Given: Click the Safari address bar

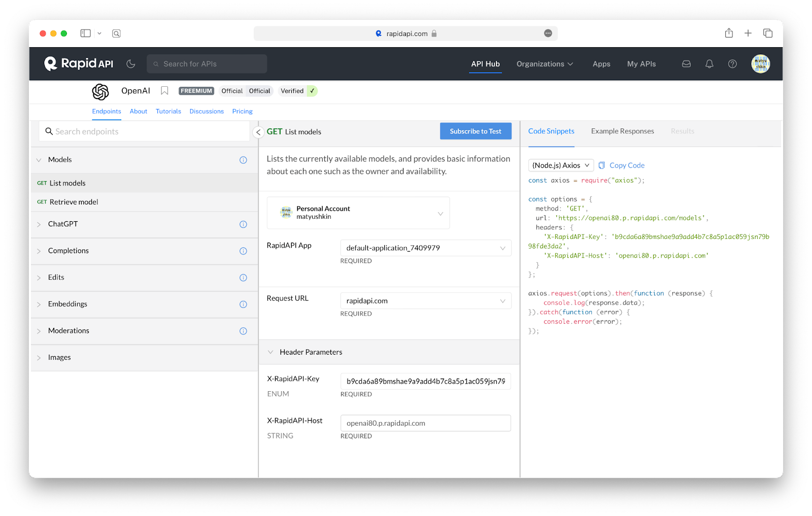Looking at the screenshot, I should pyautogui.click(x=405, y=33).
